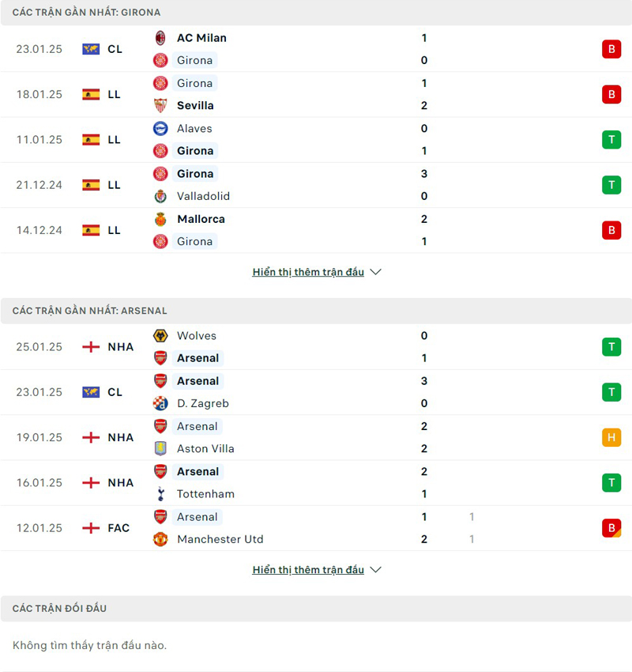Click the Spanish flag beside the 18.01.25 match
The width and height of the screenshot is (632, 672).
[x=92, y=94]
